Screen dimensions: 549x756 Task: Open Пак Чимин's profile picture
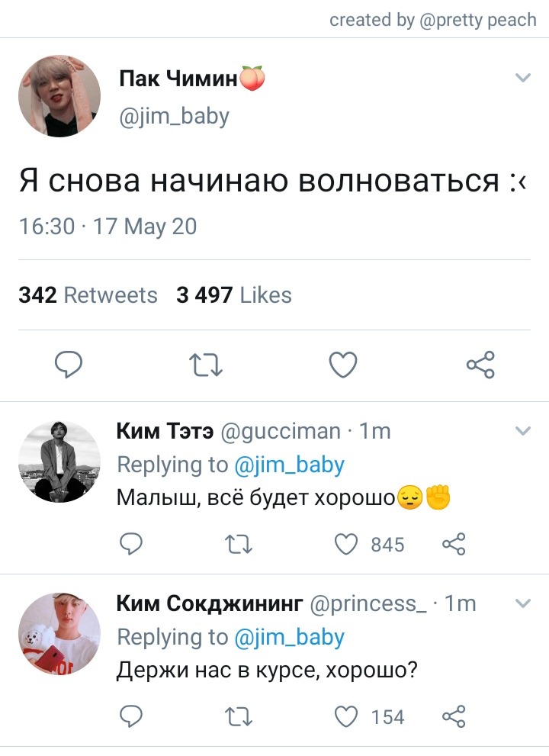click(59, 96)
